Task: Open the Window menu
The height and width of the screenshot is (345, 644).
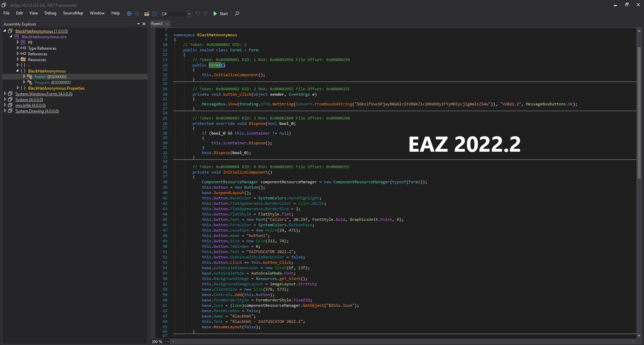Action: 97,13
